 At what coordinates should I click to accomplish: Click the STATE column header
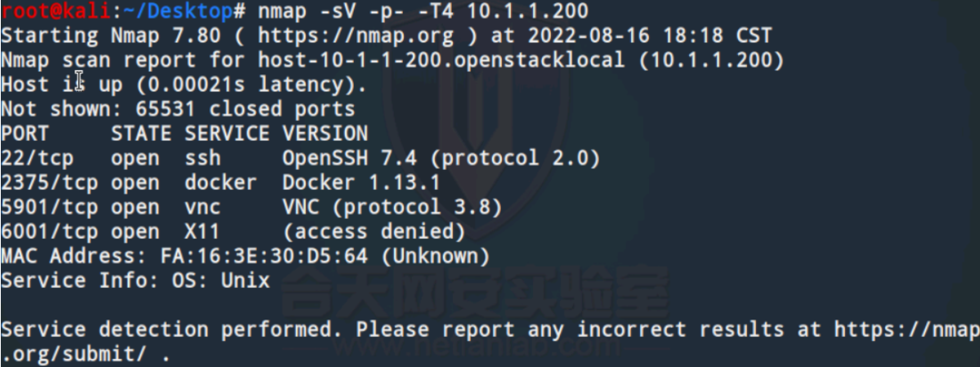click(141, 133)
